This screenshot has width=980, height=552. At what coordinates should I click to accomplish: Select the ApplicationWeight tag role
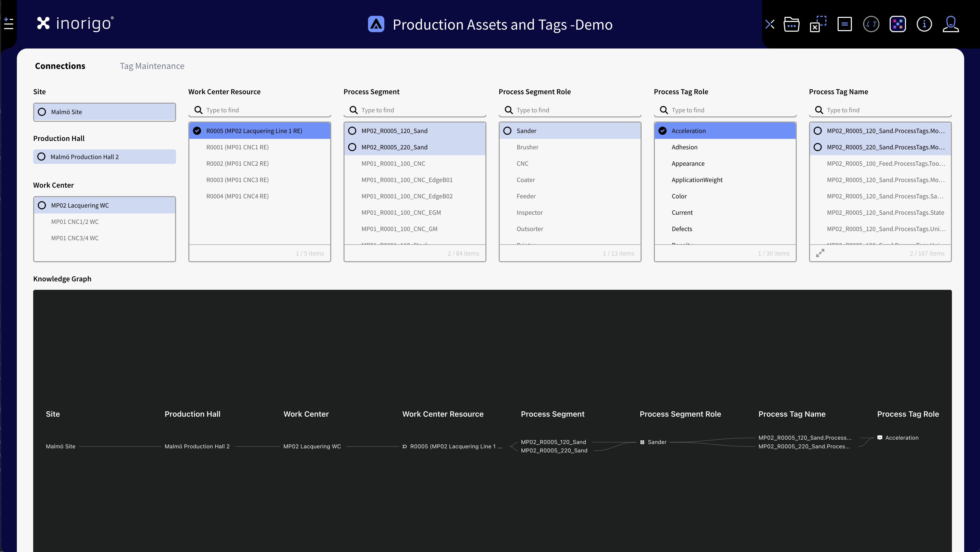pyautogui.click(x=696, y=180)
